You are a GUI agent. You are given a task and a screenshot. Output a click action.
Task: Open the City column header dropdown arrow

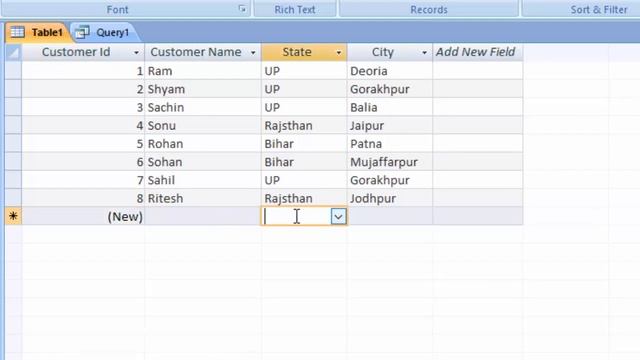pyautogui.click(x=424, y=53)
